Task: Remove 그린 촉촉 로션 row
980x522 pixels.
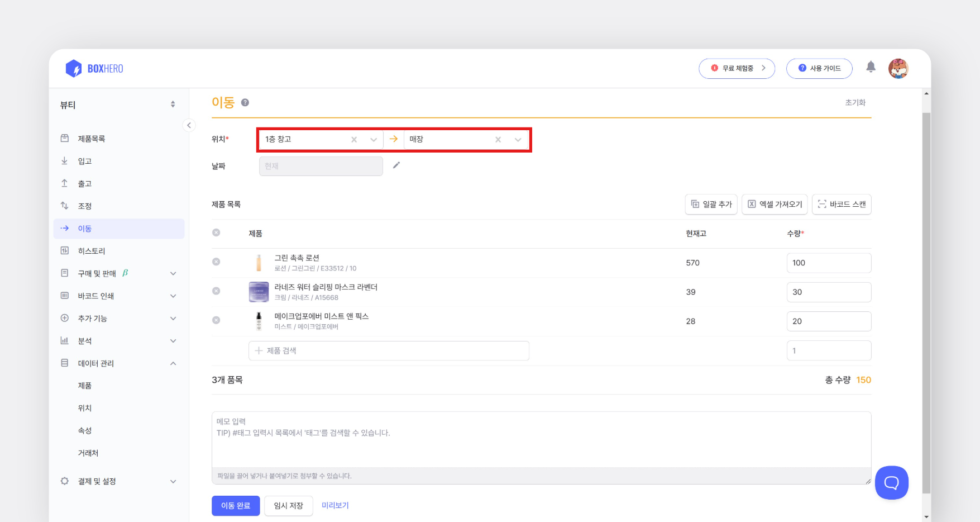Action: coord(216,262)
